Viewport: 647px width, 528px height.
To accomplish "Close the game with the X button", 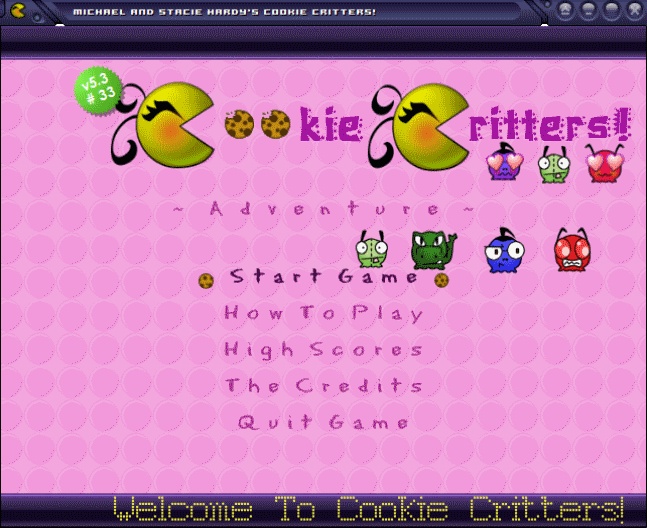I will pos(635,10).
